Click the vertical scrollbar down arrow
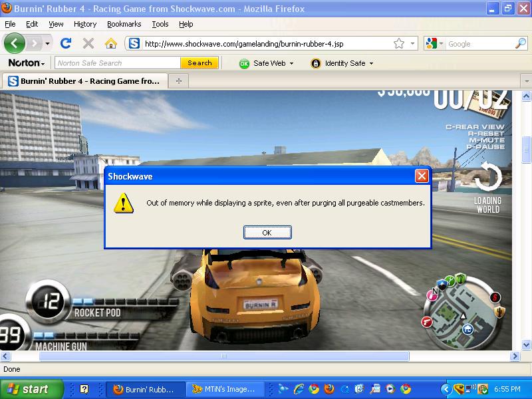This screenshot has width=532, height=399. [526, 344]
